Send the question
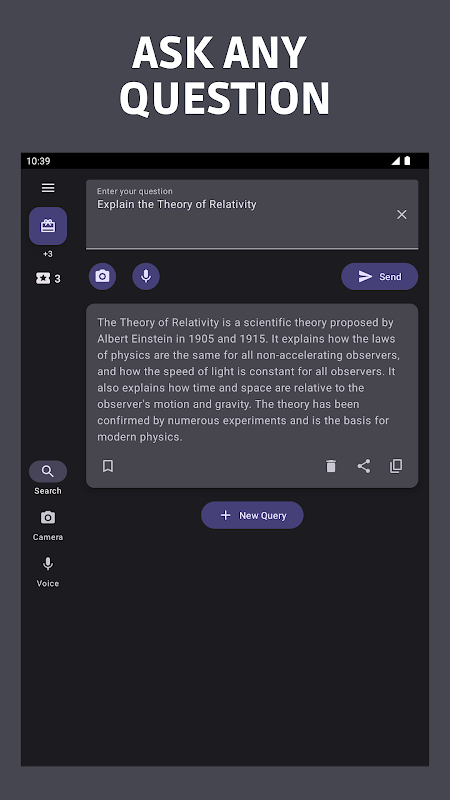 [x=380, y=277]
